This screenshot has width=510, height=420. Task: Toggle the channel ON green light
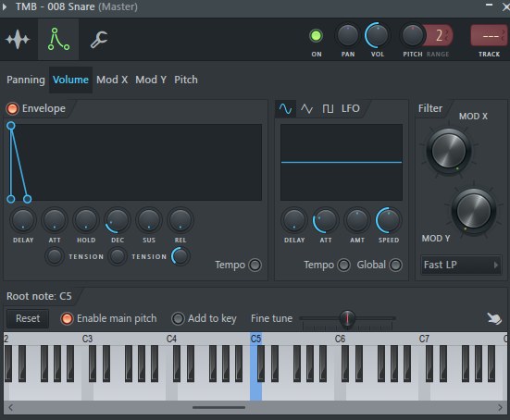click(316, 36)
